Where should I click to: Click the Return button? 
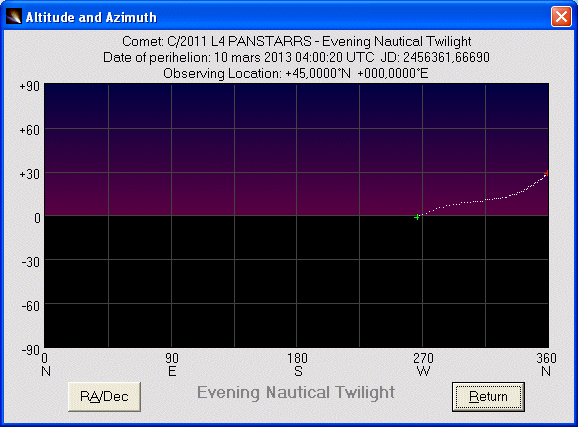pyautogui.click(x=488, y=396)
